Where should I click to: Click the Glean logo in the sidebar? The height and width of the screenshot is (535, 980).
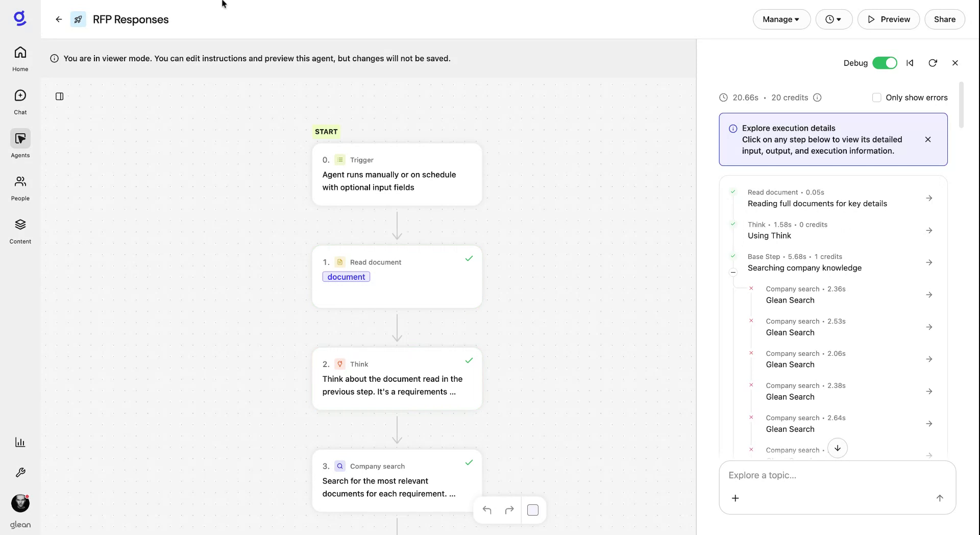(20, 18)
